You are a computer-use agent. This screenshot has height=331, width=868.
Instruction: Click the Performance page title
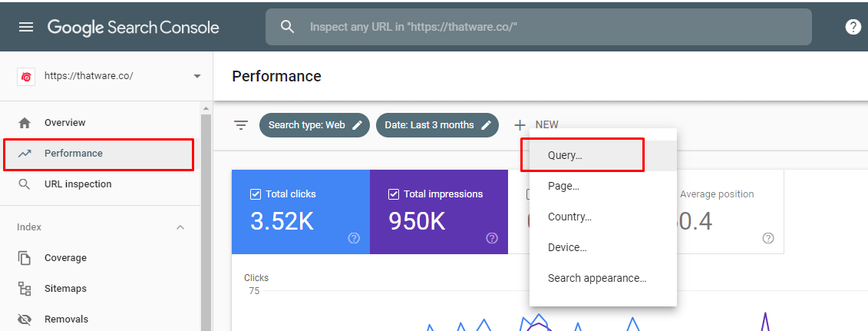coord(277,76)
